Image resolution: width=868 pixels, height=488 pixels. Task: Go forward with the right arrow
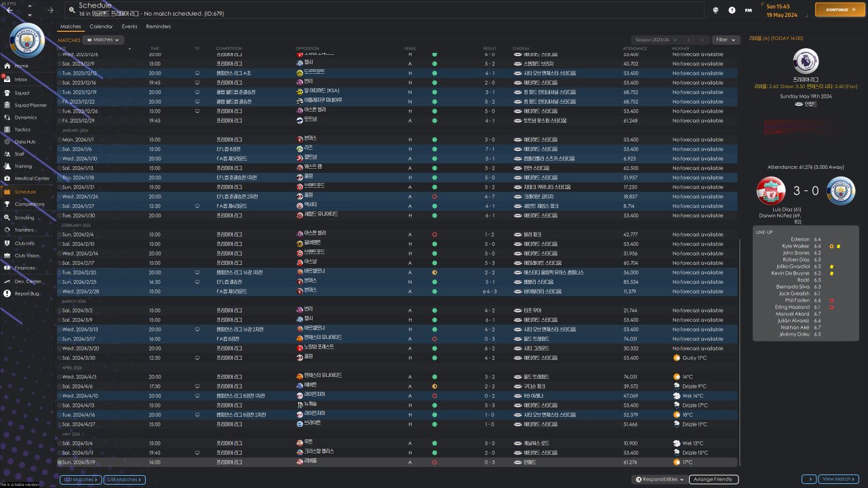tap(50, 10)
